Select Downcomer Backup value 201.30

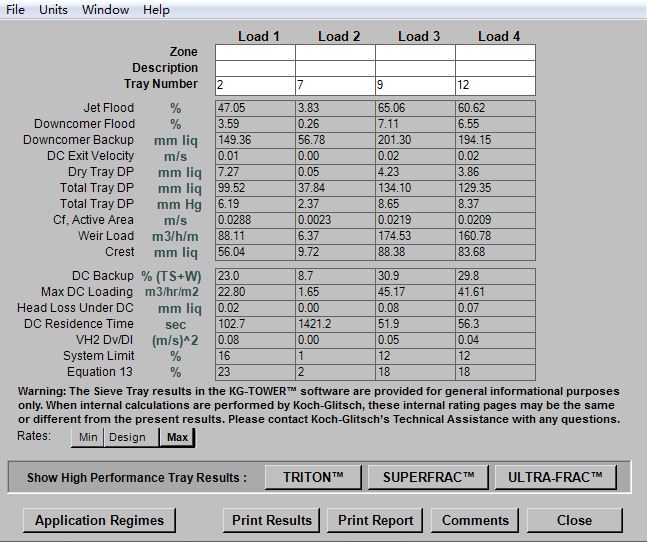(x=416, y=140)
